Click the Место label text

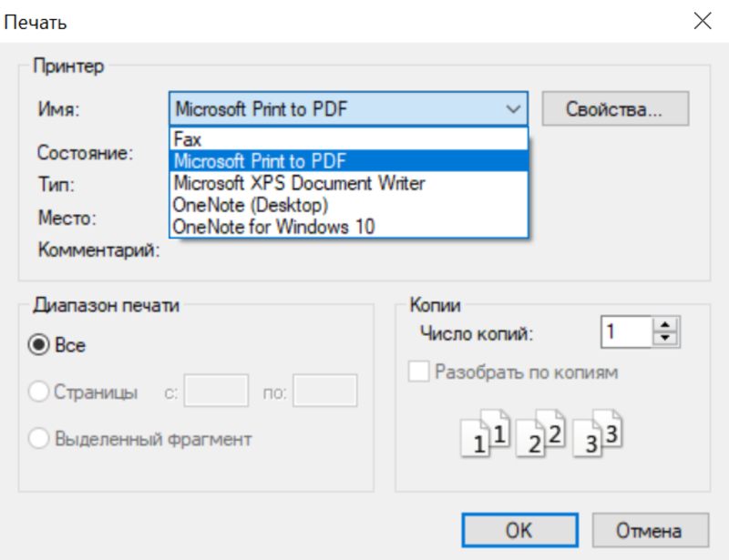(x=67, y=218)
